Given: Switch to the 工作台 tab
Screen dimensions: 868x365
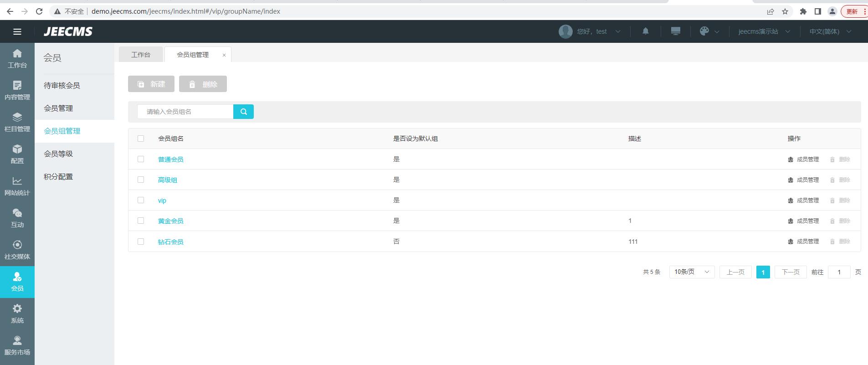Looking at the screenshot, I should tap(141, 55).
